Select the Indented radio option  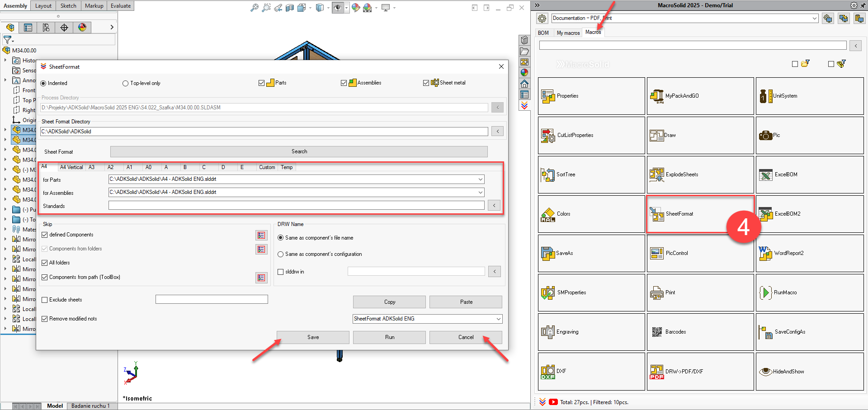click(43, 83)
